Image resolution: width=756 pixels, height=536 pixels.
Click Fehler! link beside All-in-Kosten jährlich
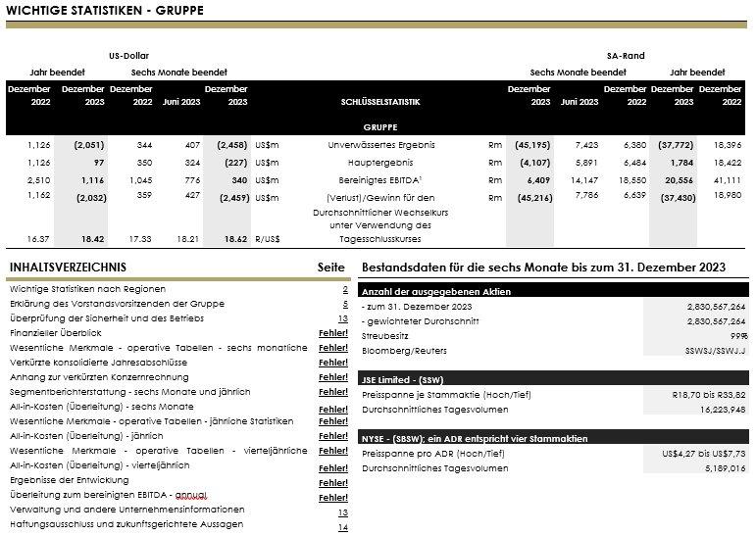[333, 436]
